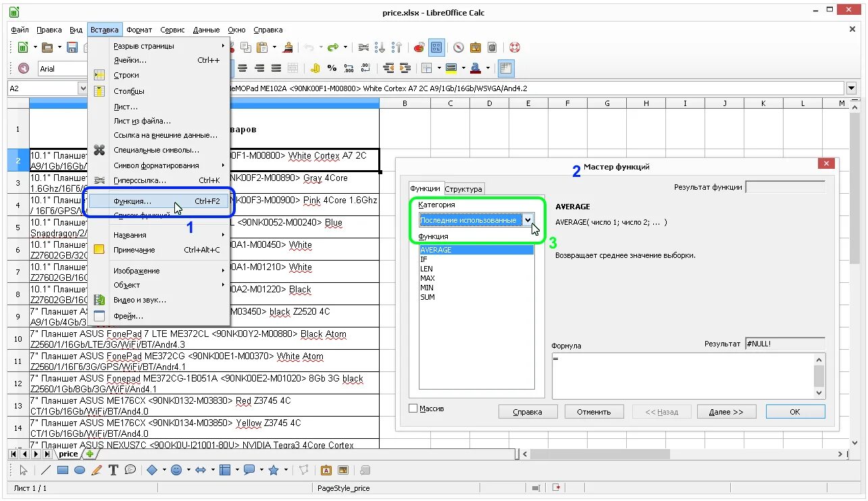
Task: Click OK in the function wizard
Action: coord(795,412)
